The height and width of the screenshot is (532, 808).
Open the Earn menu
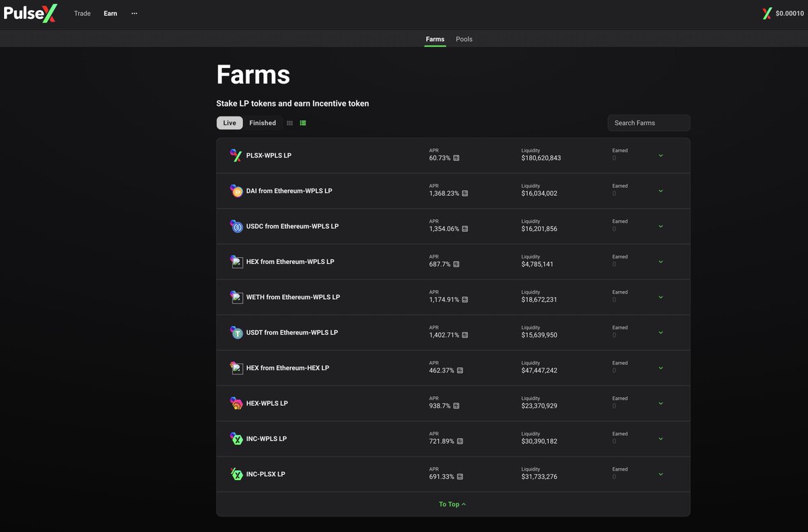[x=110, y=13]
